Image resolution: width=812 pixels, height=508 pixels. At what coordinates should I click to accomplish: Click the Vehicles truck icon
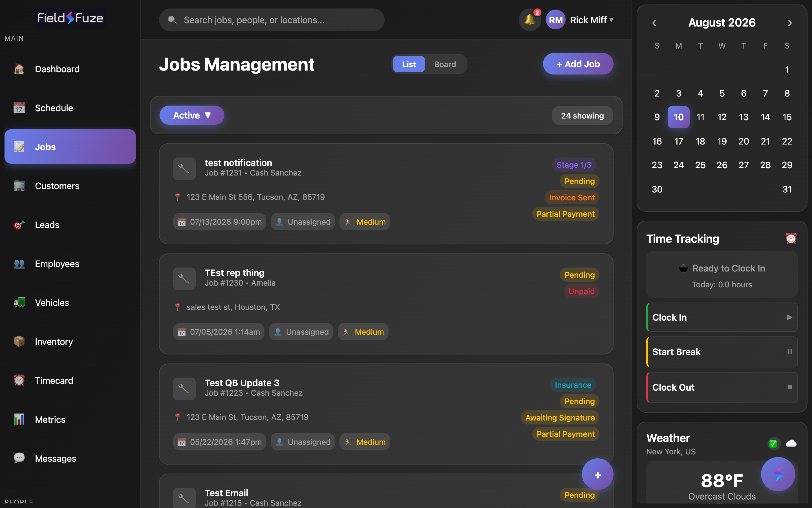coord(19,303)
